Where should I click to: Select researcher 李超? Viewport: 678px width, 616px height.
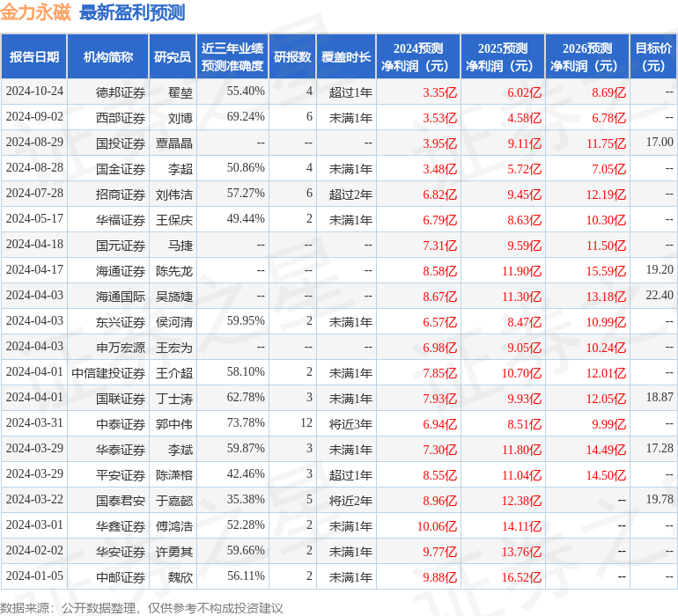coord(181,169)
